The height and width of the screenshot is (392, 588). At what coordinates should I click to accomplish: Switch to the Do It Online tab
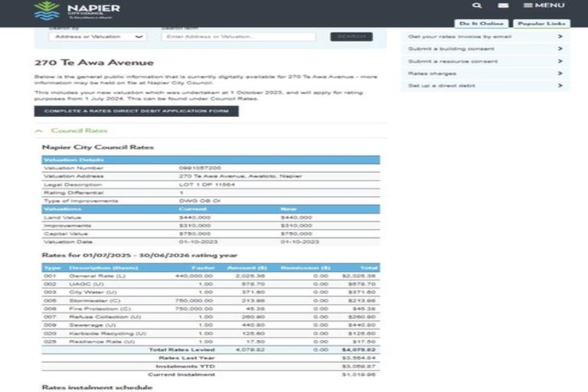[x=481, y=24]
